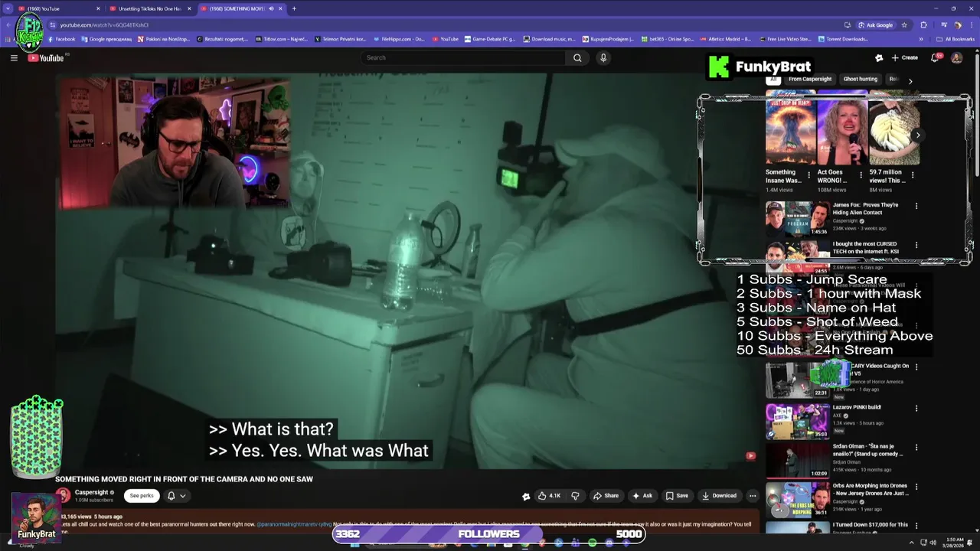
Task: Open the YouTube hamburger guide menu
Action: (14, 57)
